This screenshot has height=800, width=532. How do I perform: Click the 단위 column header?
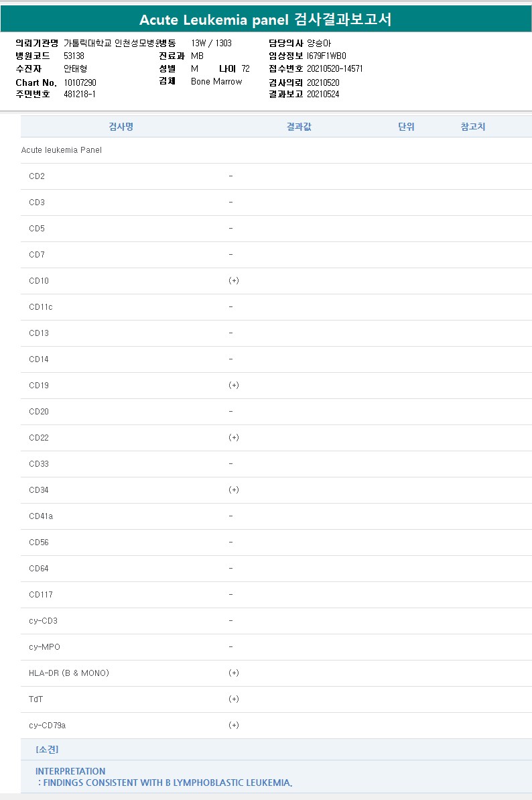(406, 127)
